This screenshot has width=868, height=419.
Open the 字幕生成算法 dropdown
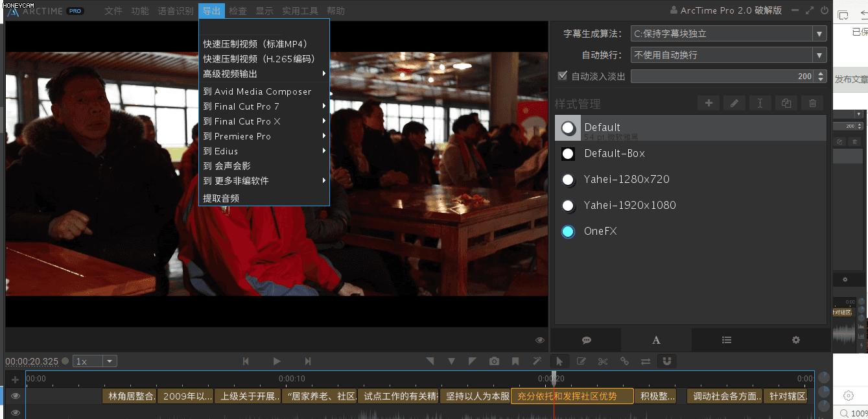coord(819,33)
